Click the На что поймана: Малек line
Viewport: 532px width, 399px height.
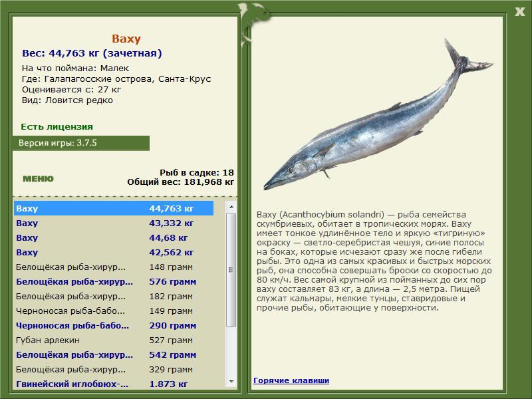[75, 68]
